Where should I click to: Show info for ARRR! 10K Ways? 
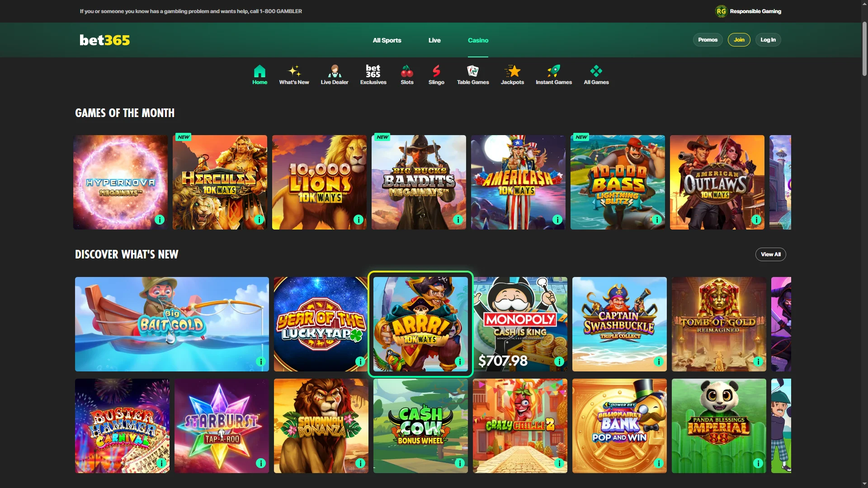point(460,361)
